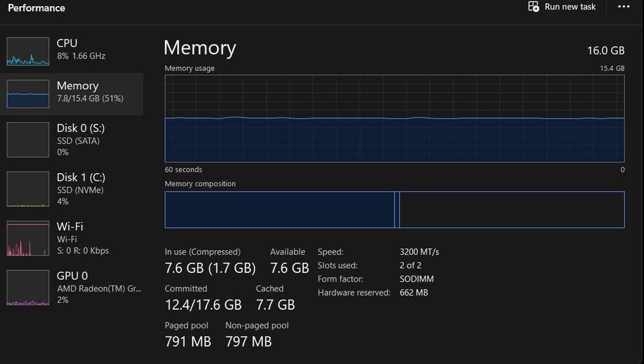Click the In use 7.6 GB (1.7 GB) value

pyautogui.click(x=210, y=268)
